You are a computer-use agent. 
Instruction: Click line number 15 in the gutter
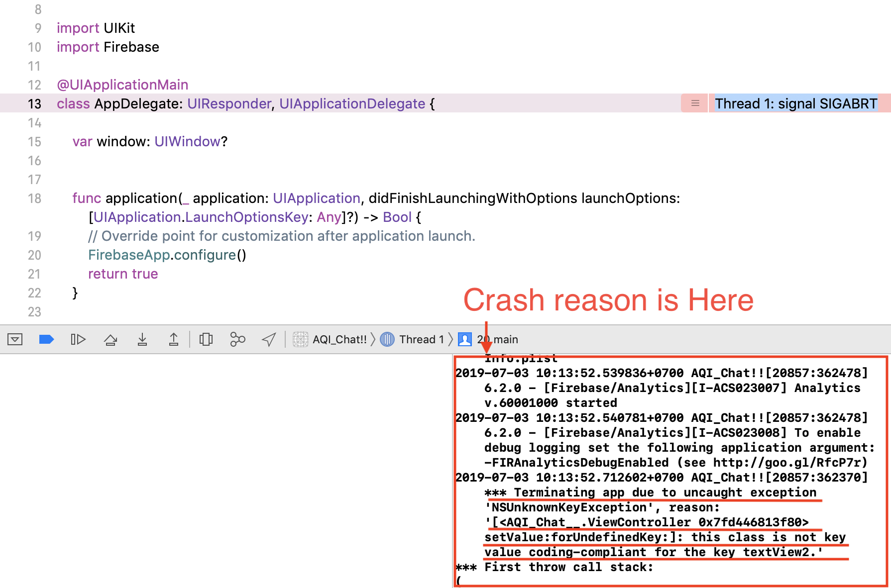click(x=34, y=142)
